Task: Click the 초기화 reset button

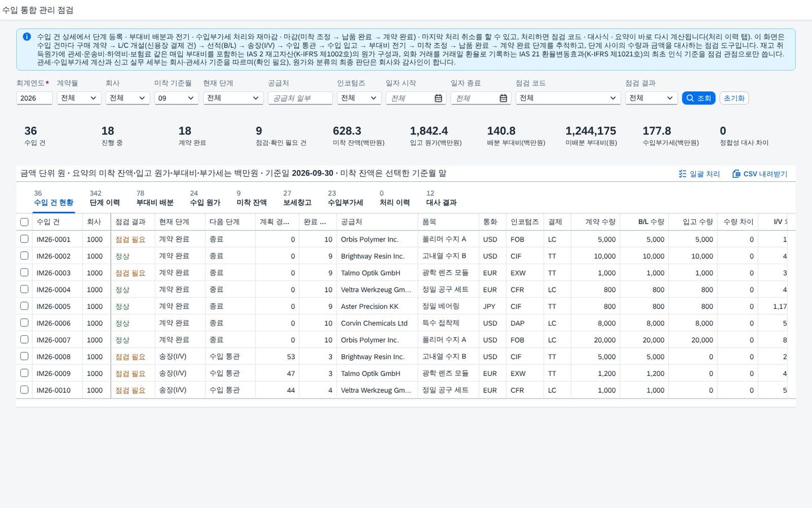Action: tap(734, 98)
